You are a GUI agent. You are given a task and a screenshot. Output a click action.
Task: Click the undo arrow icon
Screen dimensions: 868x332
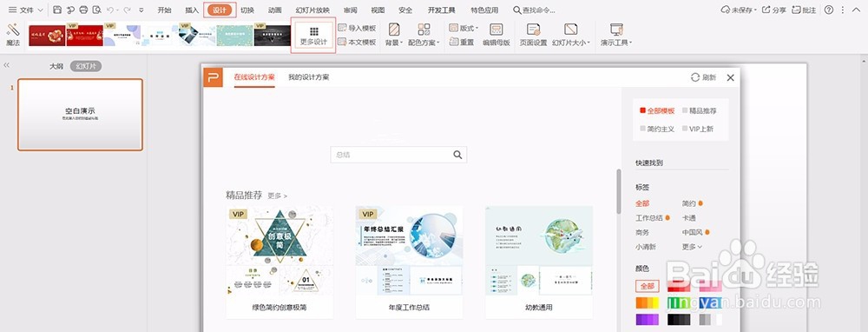point(110,10)
